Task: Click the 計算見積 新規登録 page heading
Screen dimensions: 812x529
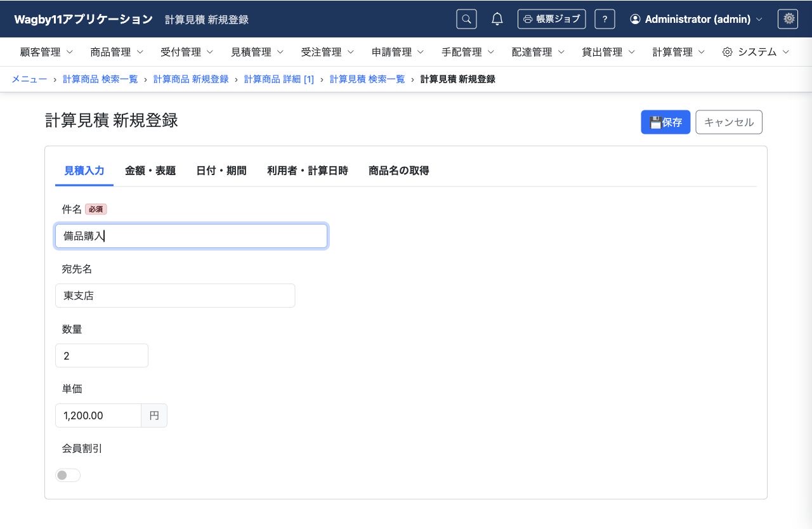Action: tap(112, 121)
